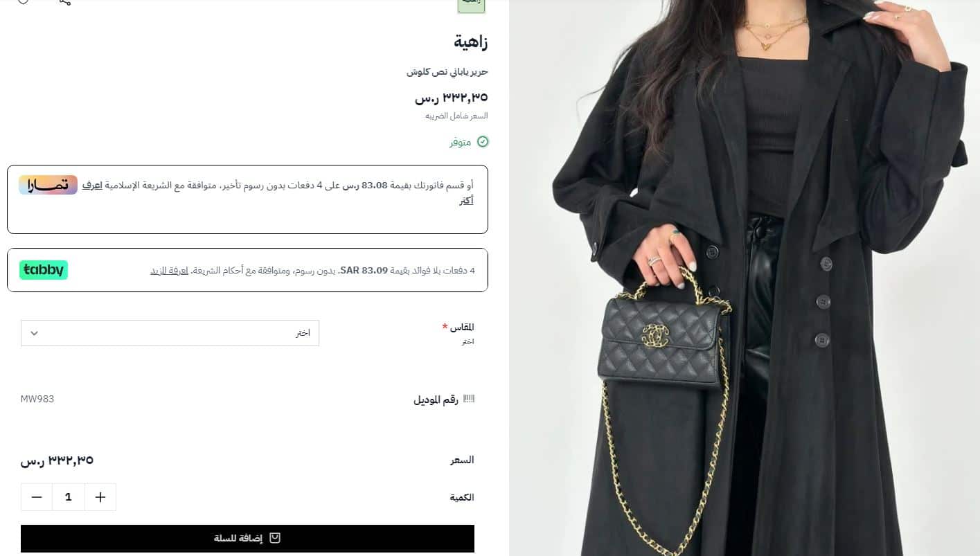Decrease quantity with the minus button
This screenshot has height=556, width=980.
37,497
